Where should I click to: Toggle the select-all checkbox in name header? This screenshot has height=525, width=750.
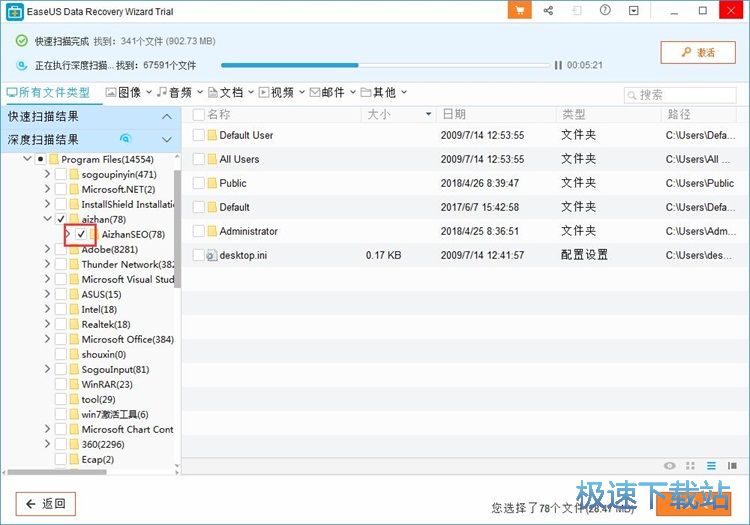[x=199, y=115]
